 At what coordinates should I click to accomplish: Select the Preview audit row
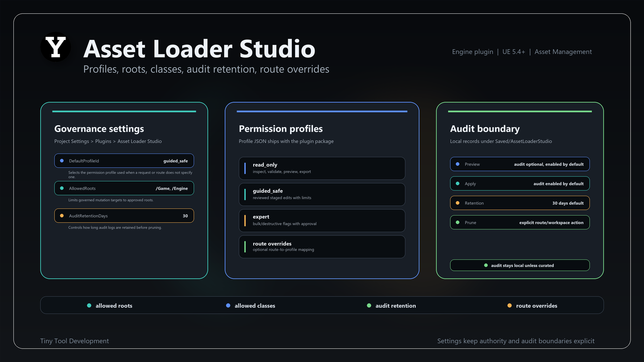(x=520, y=164)
